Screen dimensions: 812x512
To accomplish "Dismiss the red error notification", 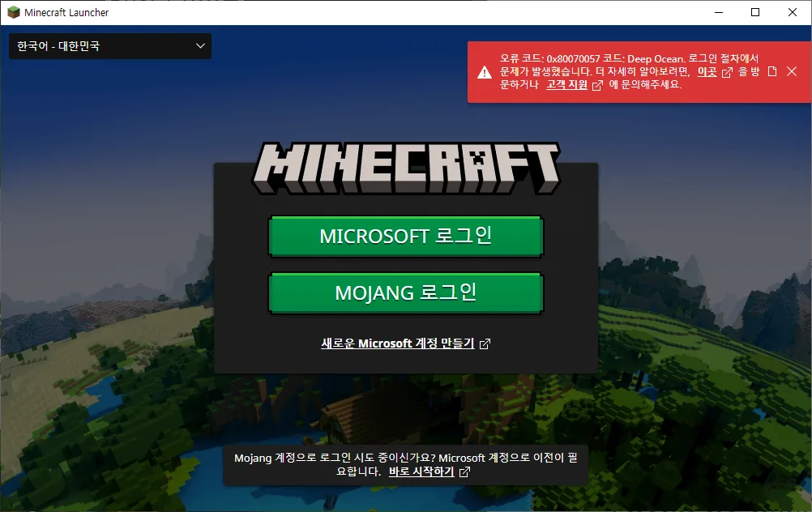I will pos(792,71).
